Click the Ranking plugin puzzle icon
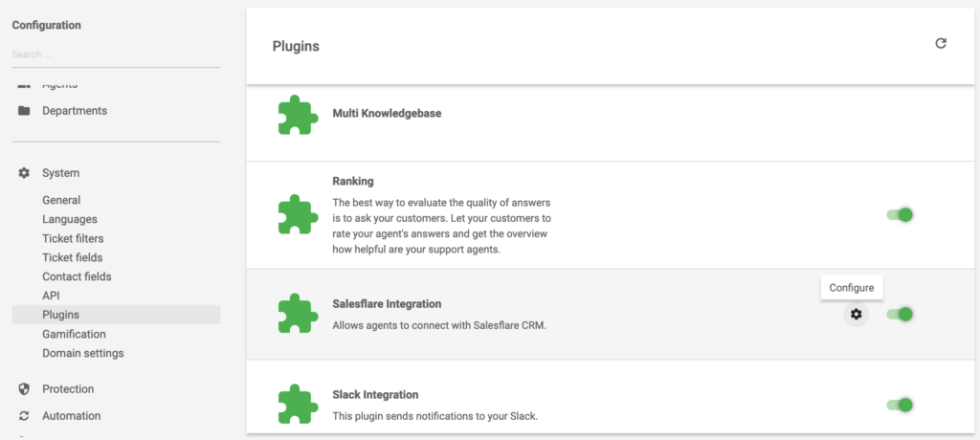 pos(298,215)
